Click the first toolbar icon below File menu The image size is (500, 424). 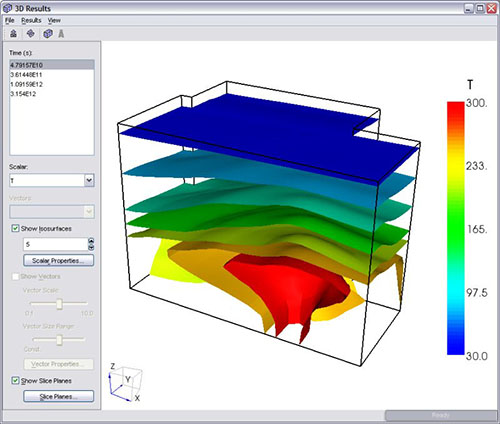pos(13,33)
